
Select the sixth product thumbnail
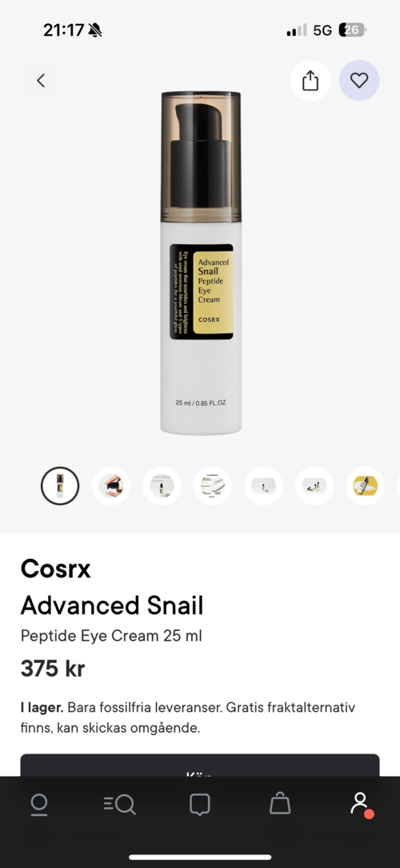tap(314, 486)
